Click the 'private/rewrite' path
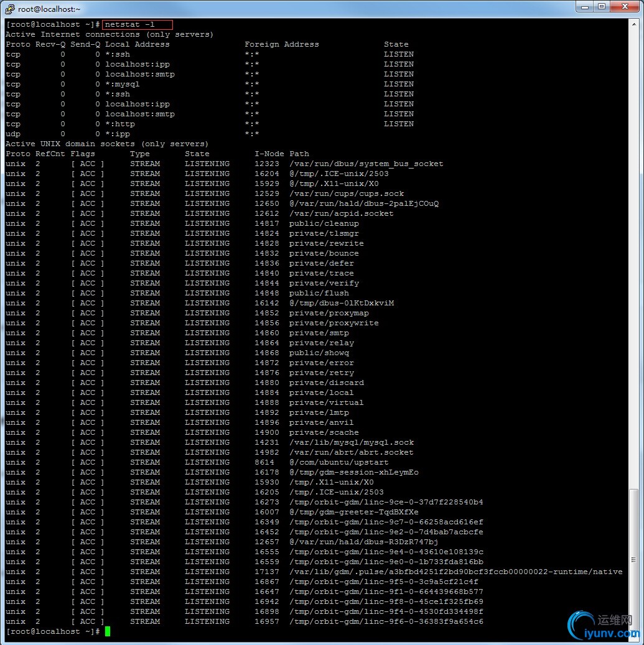 pos(326,243)
